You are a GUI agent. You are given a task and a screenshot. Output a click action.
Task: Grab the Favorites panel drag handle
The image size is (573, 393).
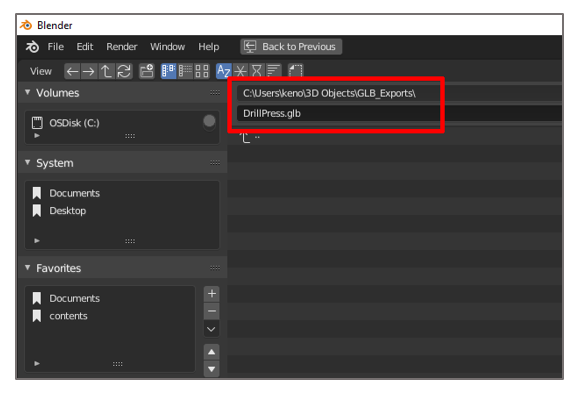(x=215, y=268)
